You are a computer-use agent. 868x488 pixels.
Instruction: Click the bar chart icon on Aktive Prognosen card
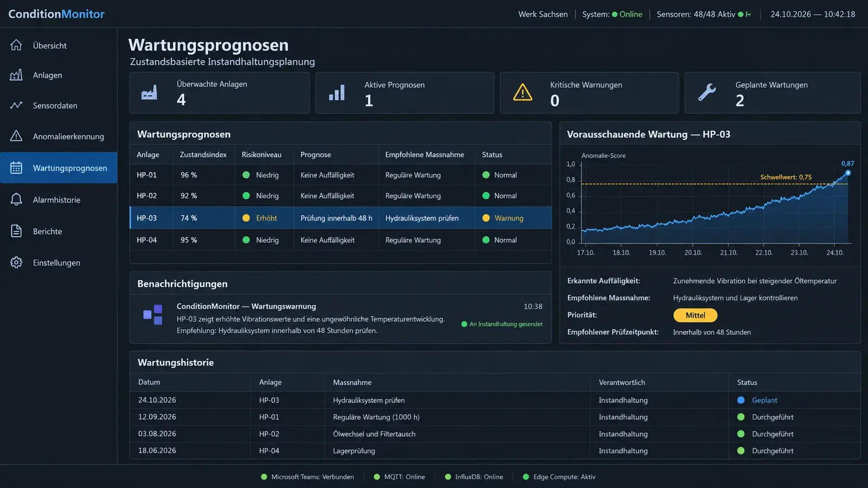point(337,93)
